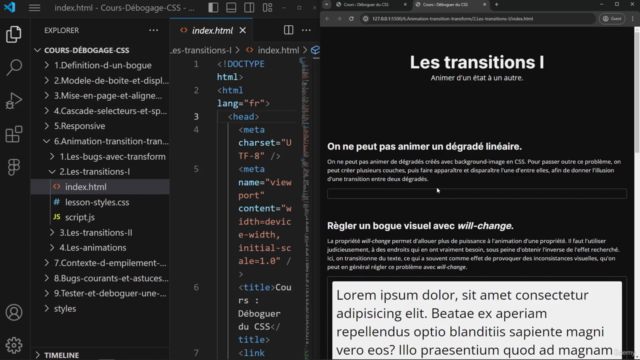Open VS Code hamburger menu
The height and width of the screenshot is (360, 640).
click(34, 8)
